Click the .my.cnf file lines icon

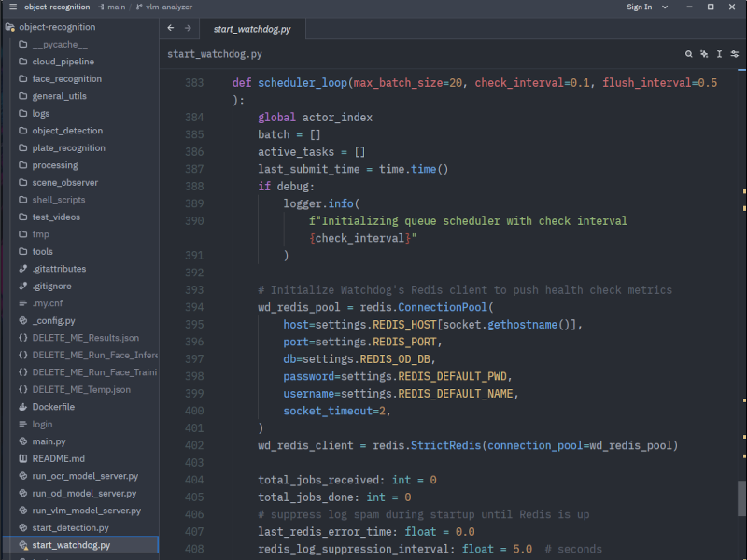pos(22,303)
